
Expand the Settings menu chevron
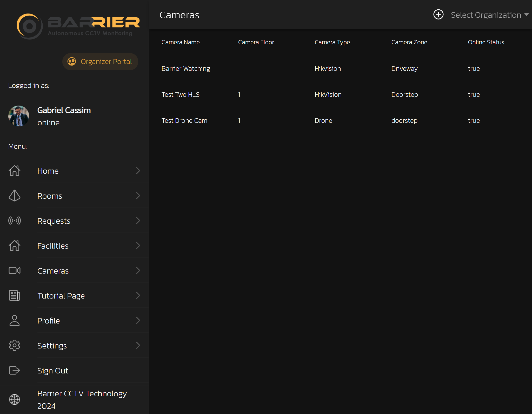click(x=138, y=345)
